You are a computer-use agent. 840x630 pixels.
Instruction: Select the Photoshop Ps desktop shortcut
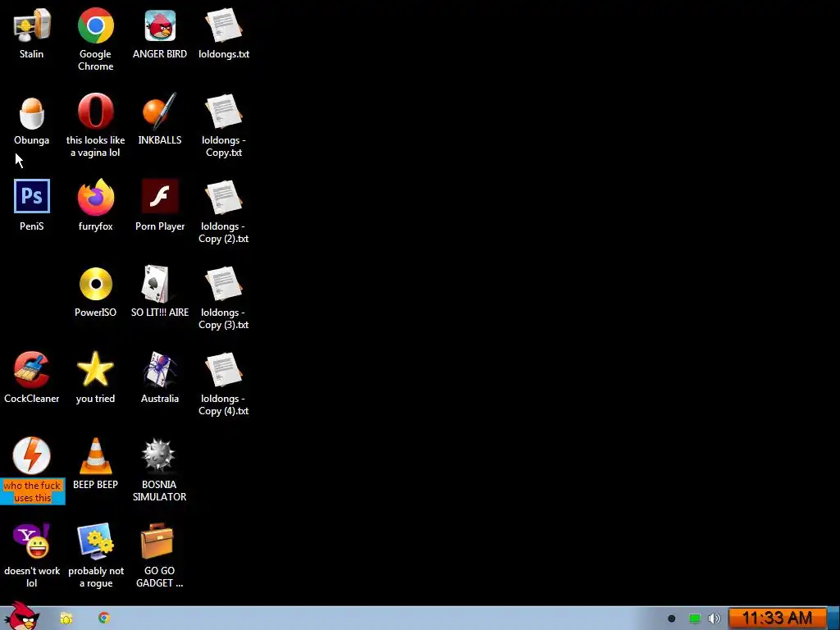pos(32,196)
